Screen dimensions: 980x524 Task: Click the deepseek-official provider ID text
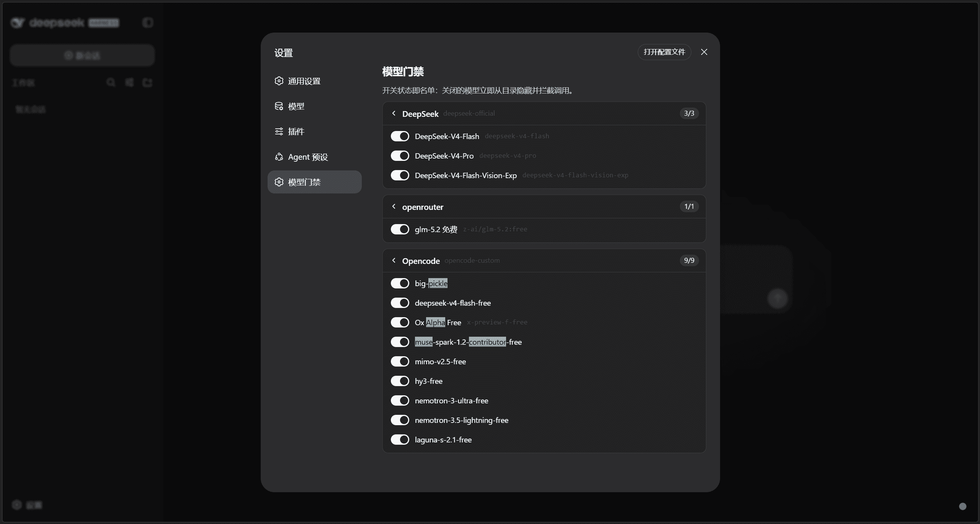[x=469, y=113]
